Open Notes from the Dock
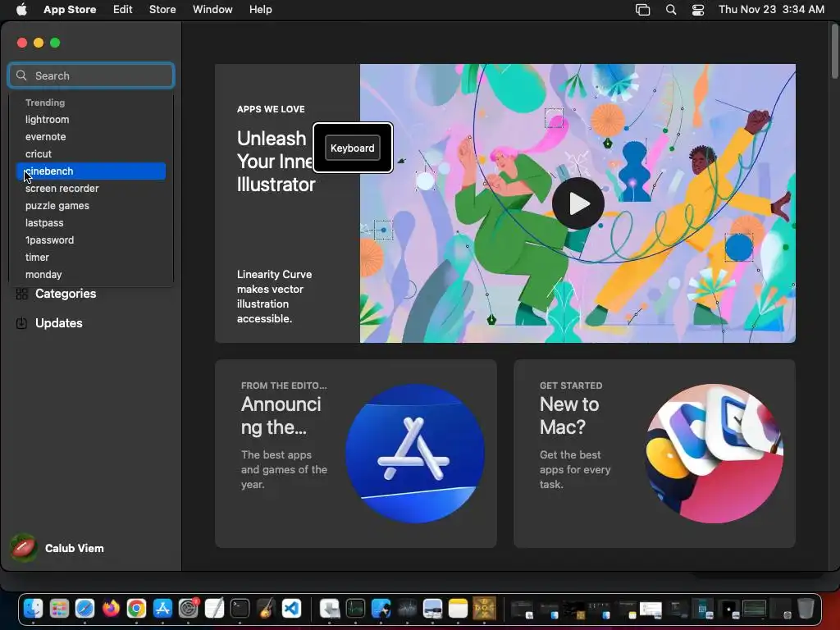 (x=458, y=609)
